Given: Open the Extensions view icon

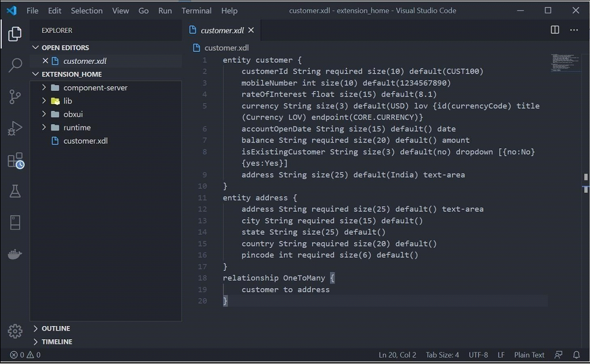Looking at the screenshot, I should (16, 160).
